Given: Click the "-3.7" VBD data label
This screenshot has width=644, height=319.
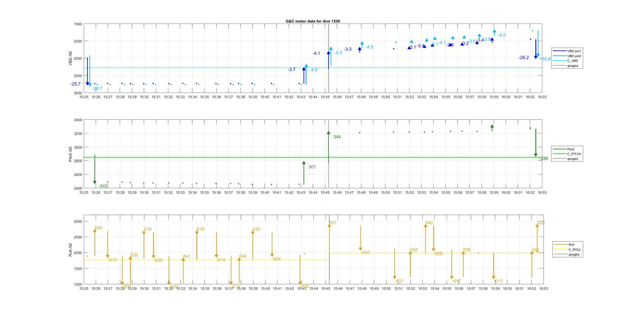Looking at the screenshot, I should (292, 70).
